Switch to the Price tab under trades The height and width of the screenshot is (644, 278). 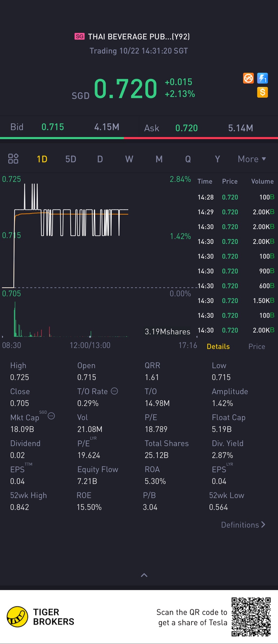(257, 347)
